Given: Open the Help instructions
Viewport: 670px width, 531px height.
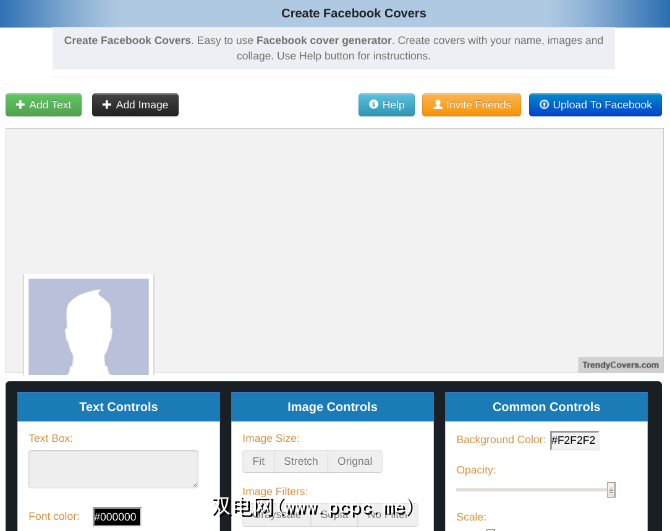Looking at the screenshot, I should (386, 105).
